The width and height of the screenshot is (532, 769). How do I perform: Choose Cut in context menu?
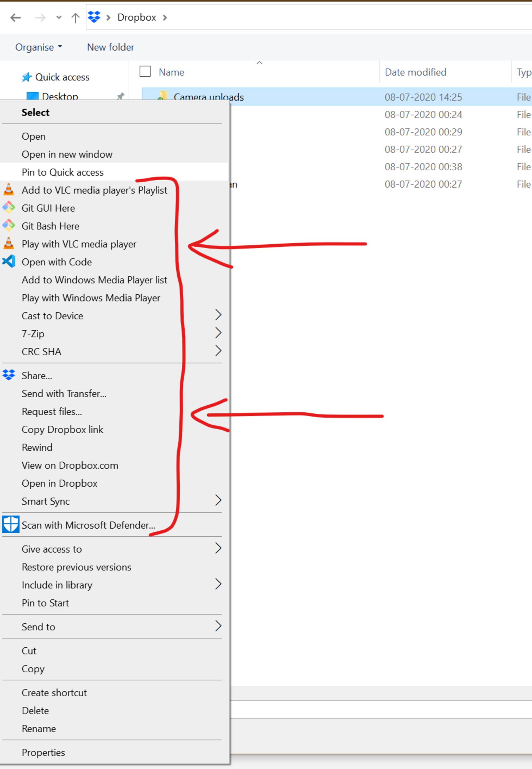[114, 651]
